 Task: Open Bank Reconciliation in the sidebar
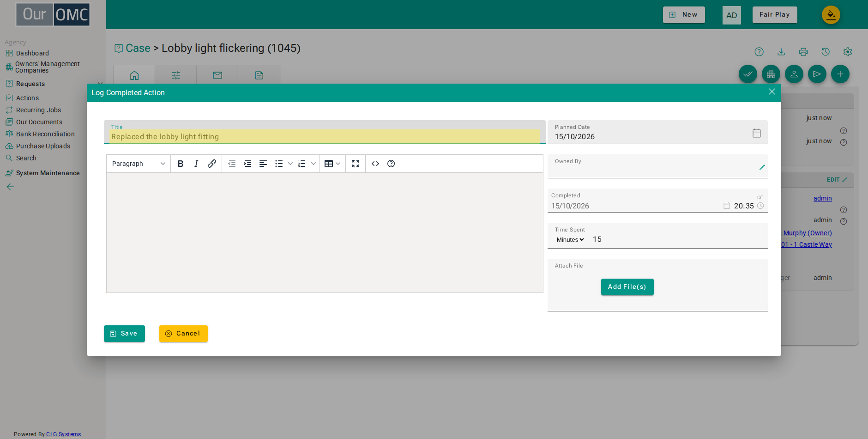coord(45,134)
